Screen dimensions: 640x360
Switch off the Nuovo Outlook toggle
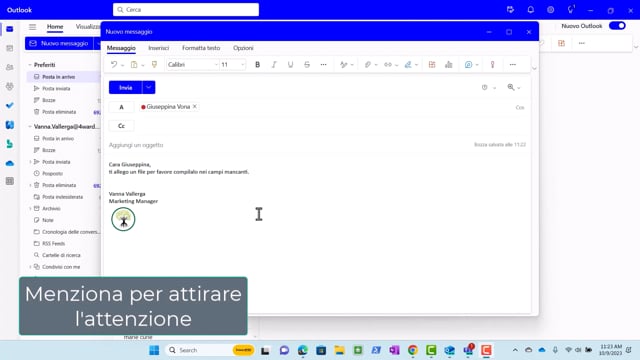617,26
